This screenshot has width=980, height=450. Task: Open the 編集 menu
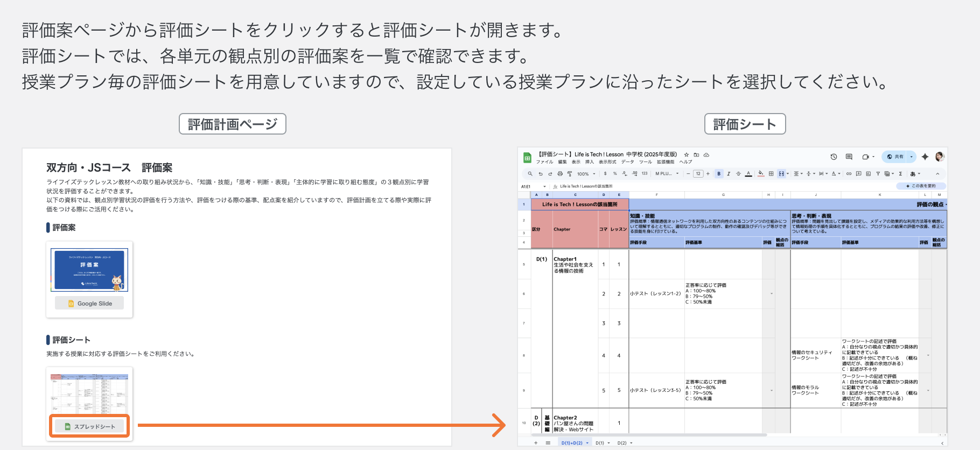pyautogui.click(x=562, y=162)
